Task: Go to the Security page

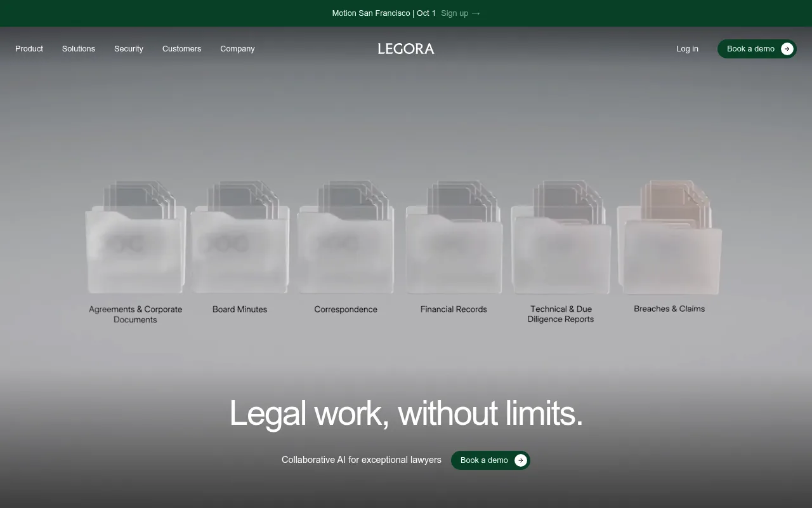Action: [x=129, y=49]
